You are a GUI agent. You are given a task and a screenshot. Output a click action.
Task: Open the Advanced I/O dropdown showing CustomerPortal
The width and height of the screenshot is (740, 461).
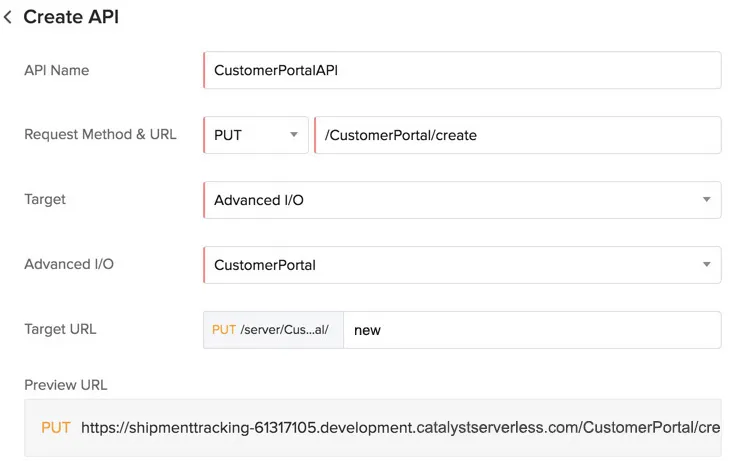[x=462, y=265]
